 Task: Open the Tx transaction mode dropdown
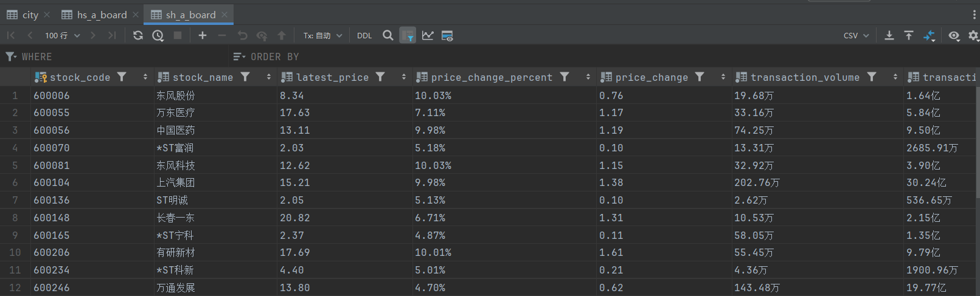click(x=322, y=35)
